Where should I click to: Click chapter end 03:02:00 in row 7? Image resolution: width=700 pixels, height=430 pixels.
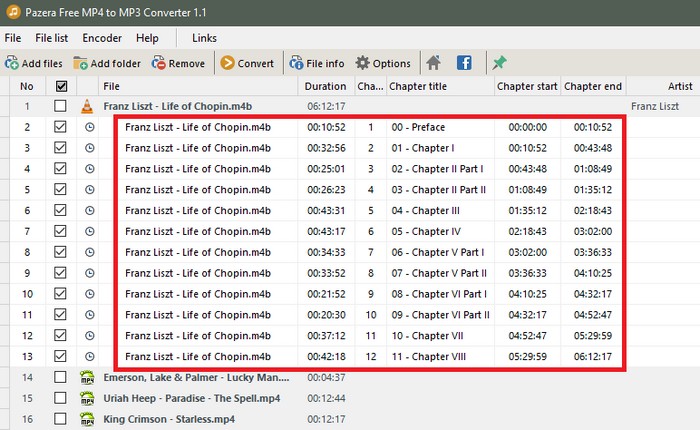[x=593, y=232]
